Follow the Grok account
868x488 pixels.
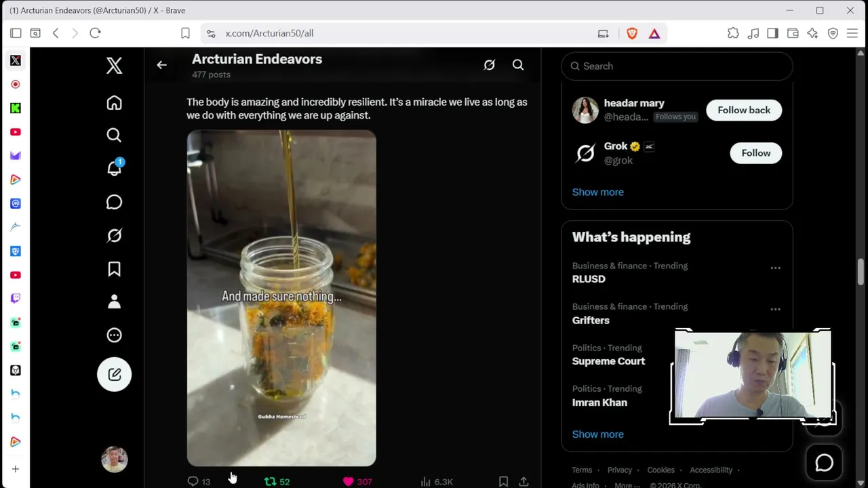coord(755,153)
